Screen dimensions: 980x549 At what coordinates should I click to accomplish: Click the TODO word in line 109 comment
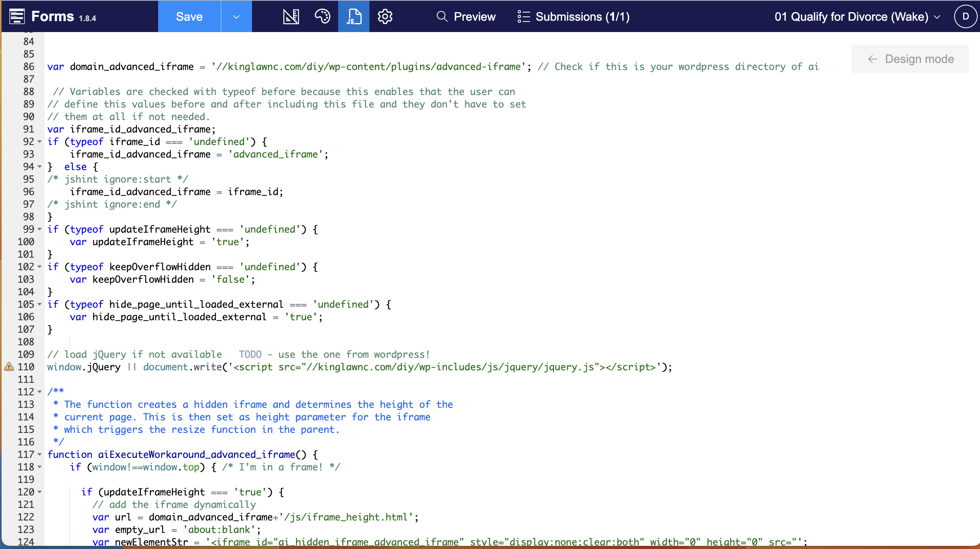(250, 354)
